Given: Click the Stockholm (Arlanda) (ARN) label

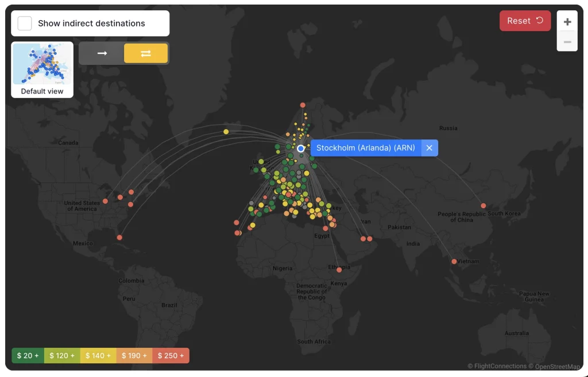Looking at the screenshot, I should 366,147.
